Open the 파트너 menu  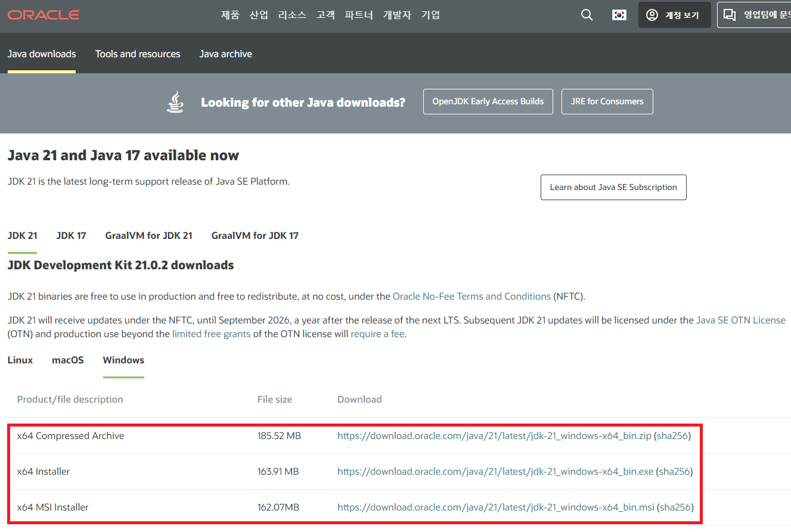pos(359,15)
